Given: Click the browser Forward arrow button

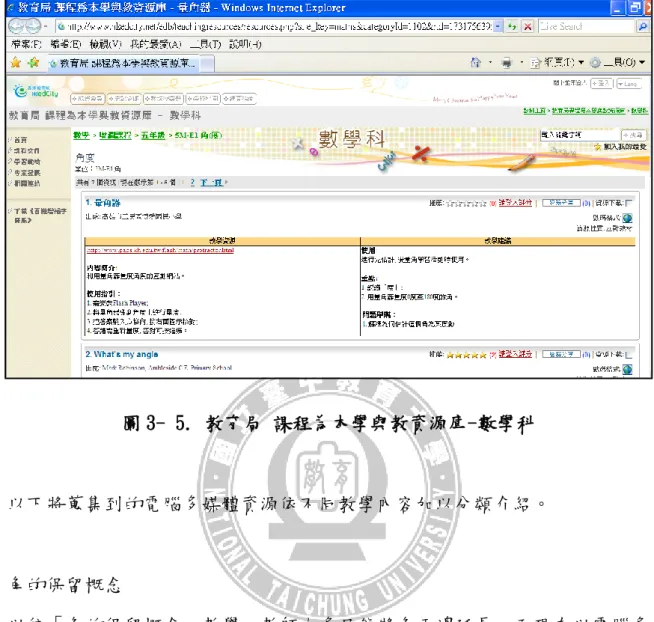Looking at the screenshot, I should (x=33, y=26).
